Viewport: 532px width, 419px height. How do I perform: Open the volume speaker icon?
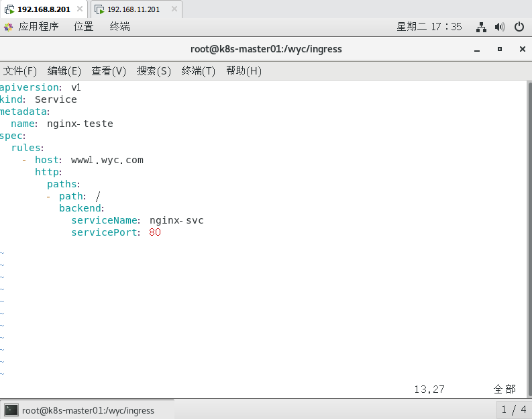pyautogui.click(x=500, y=27)
